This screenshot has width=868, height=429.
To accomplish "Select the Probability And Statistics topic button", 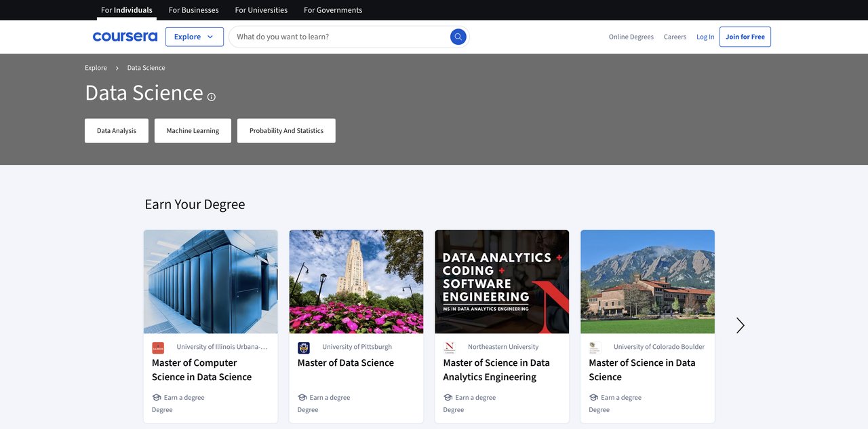I will (286, 131).
